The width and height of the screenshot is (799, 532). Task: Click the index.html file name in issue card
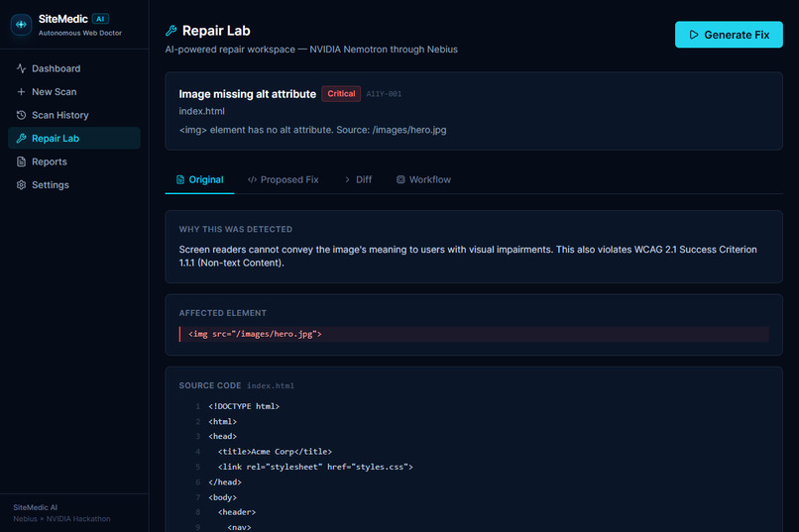coord(202,111)
